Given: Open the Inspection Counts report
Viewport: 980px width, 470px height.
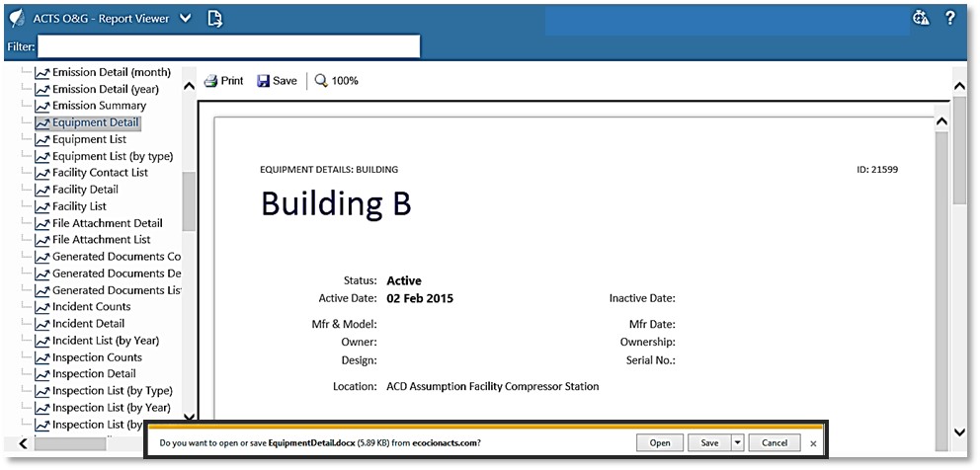Looking at the screenshot, I should click(97, 356).
